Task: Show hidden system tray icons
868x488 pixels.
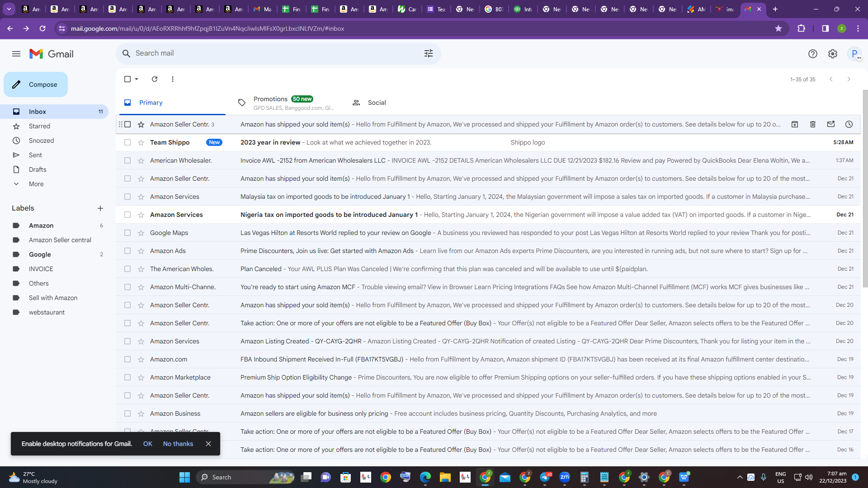Action: click(x=740, y=477)
